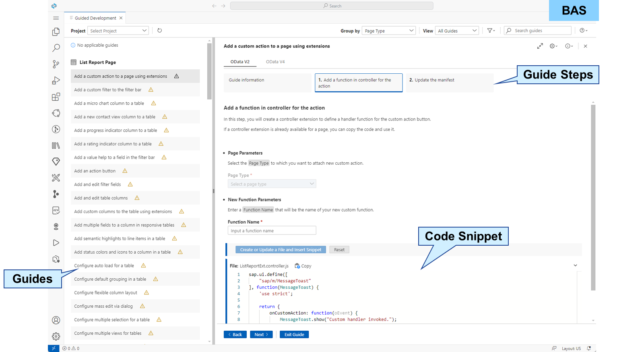Select step 1 Add a function in controller
The height and width of the screenshot is (352, 644).
click(x=359, y=83)
